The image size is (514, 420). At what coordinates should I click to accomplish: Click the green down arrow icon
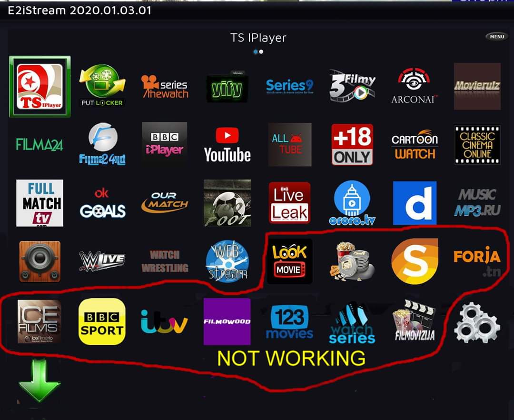[x=39, y=380]
